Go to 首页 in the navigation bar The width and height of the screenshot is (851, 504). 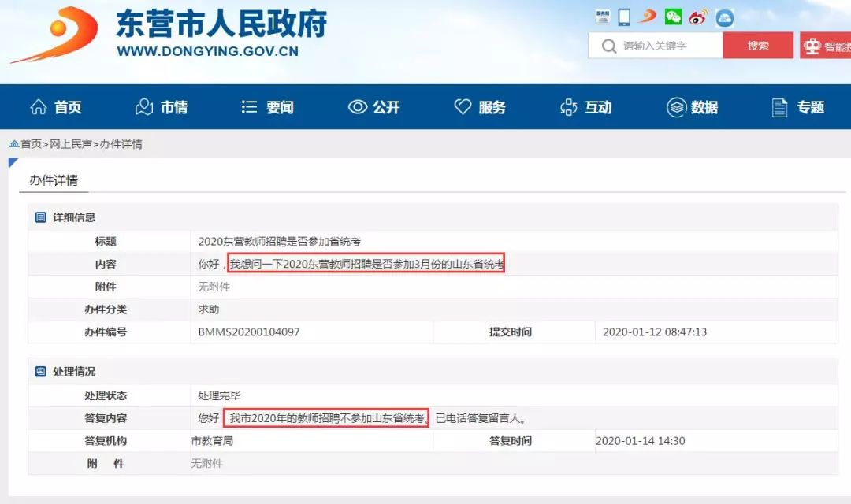[x=55, y=107]
